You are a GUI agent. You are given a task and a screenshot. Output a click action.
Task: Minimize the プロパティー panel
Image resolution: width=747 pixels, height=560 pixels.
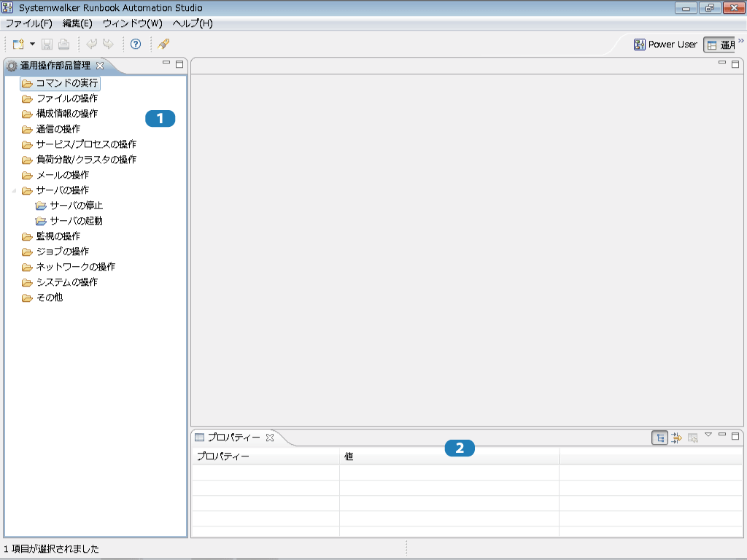click(722, 435)
